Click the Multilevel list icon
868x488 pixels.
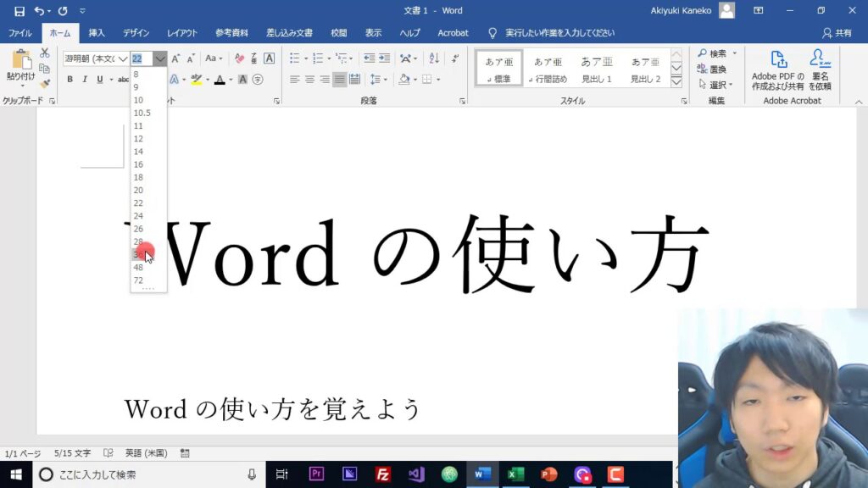(342, 58)
